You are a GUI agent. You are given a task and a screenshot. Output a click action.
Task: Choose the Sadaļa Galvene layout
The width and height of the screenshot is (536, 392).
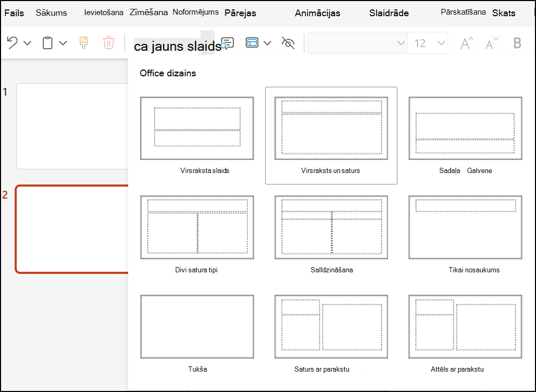(465, 136)
